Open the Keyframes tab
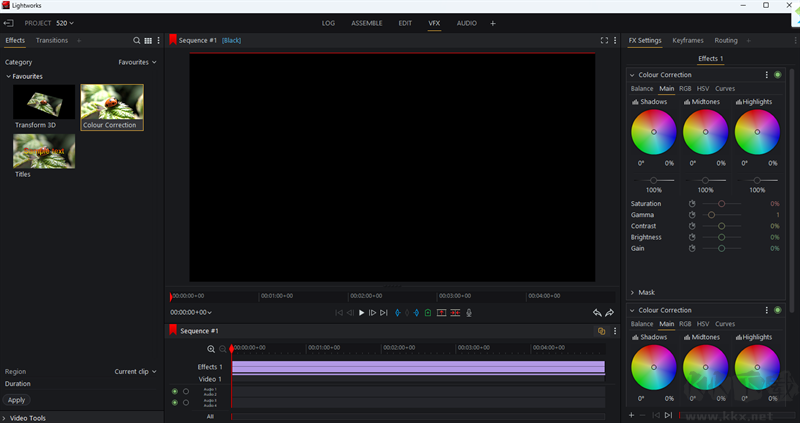800x423 pixels. point(688,41)
